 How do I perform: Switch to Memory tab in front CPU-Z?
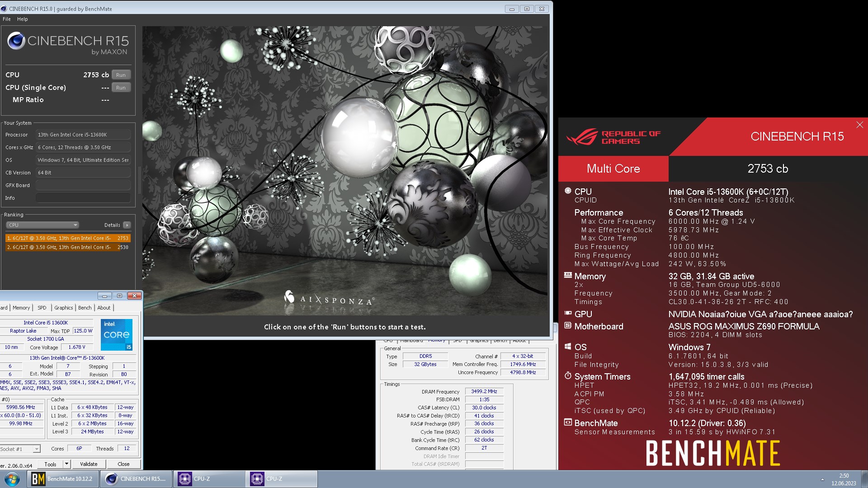click(x=21, y=308)
